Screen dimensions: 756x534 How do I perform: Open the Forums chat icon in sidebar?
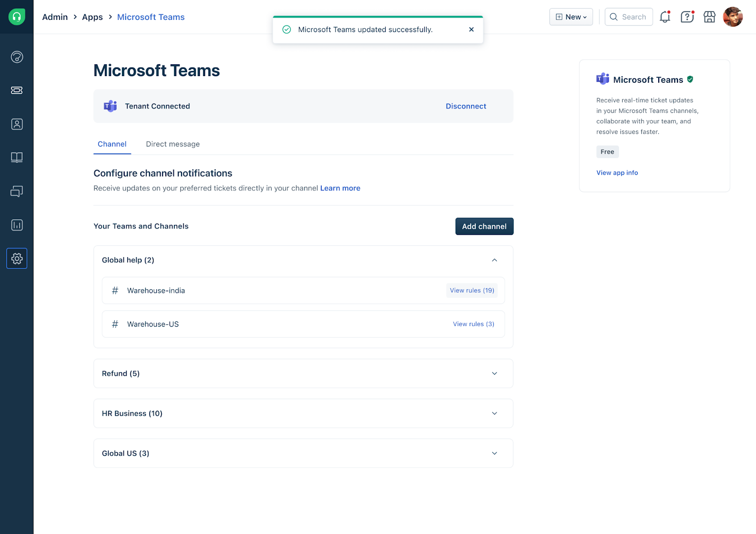[17, 191]
